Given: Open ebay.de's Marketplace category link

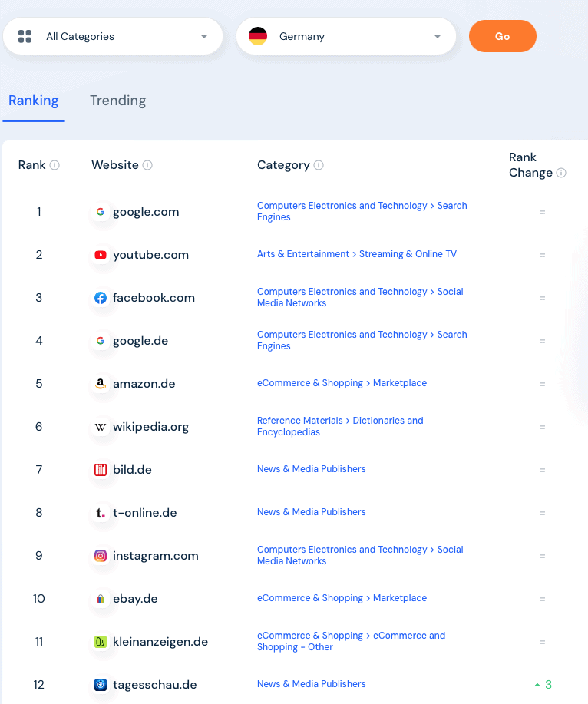Looking at the screenshot, I should pyautogui.click(x=342, y=598).
